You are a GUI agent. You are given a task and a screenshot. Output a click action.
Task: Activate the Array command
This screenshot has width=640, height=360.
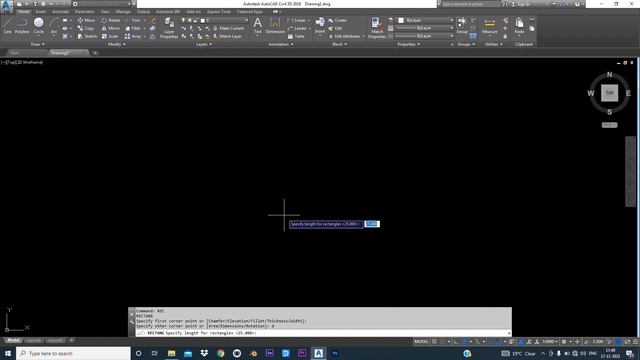[x=133, y=36]
